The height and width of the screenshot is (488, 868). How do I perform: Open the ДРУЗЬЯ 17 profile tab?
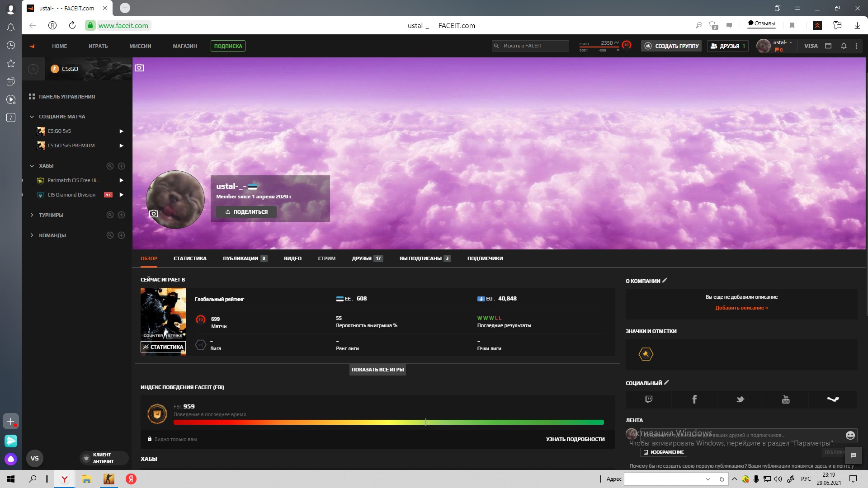click(x=367, y=258)
